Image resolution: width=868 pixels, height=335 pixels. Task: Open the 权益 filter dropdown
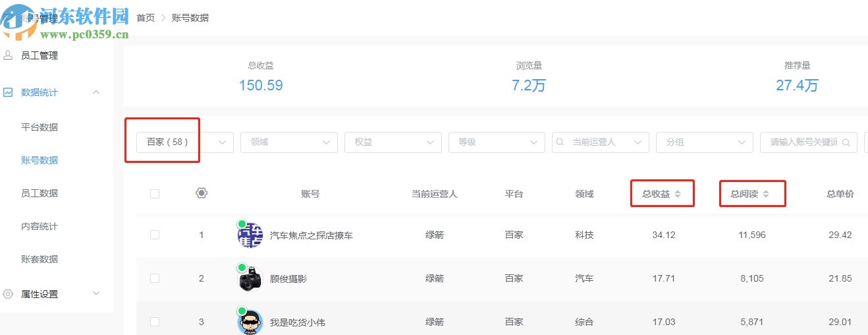393,142
